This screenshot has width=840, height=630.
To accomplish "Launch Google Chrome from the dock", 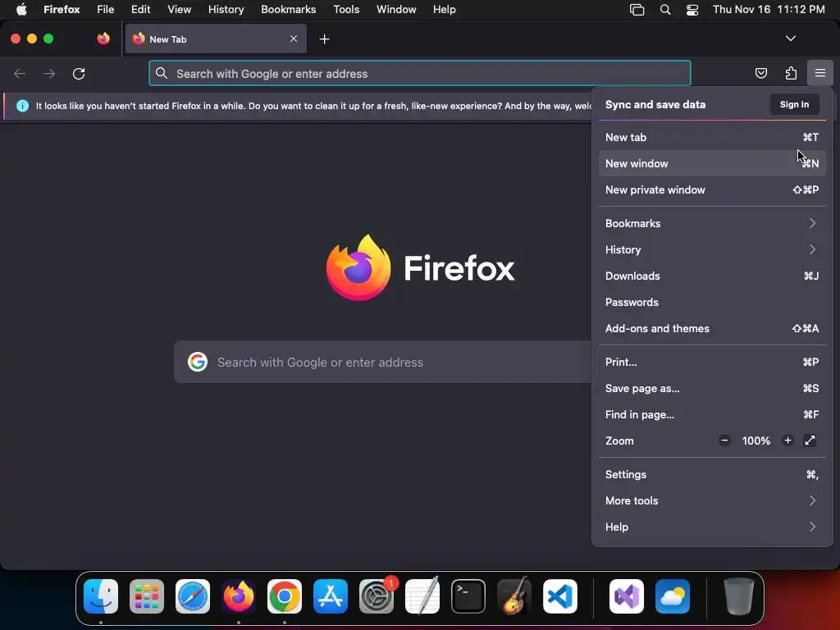I will tap(285, 596).
